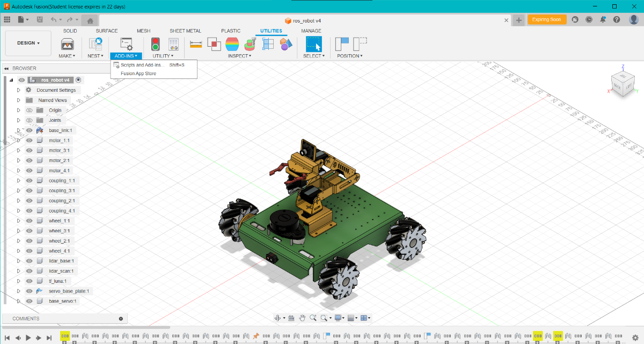This screenshot has height=344, width=644.
Task: Click the Expiring Soon button
Action: coord(547,19)
